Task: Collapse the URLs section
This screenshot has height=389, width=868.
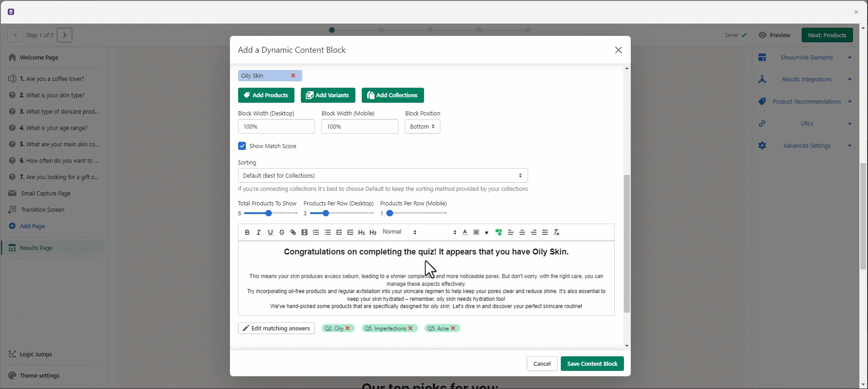Action: click(849, 123)
